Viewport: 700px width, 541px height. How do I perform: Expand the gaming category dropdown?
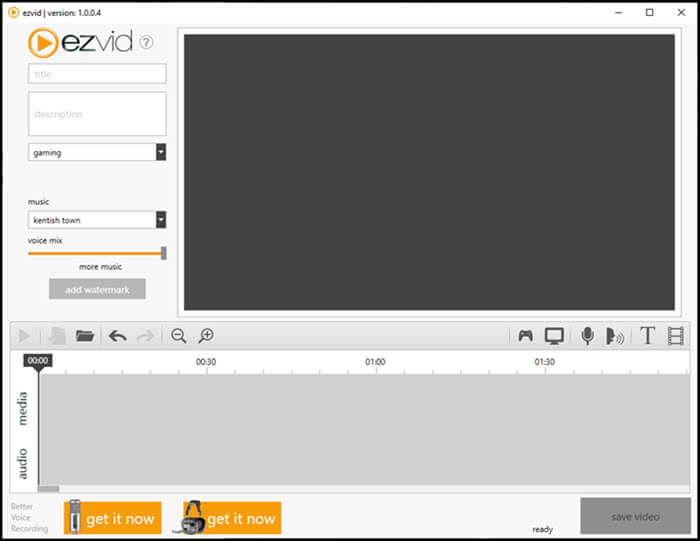[161, 152]
